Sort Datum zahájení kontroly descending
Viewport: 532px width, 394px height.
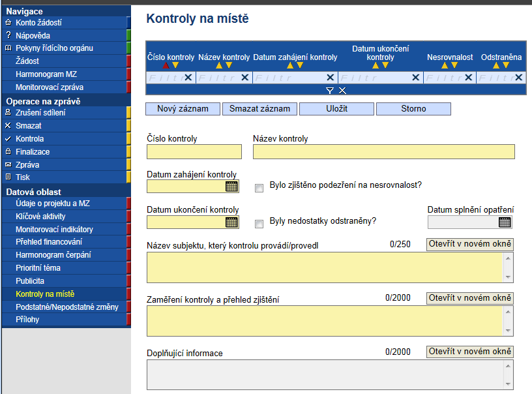(300, 65)
